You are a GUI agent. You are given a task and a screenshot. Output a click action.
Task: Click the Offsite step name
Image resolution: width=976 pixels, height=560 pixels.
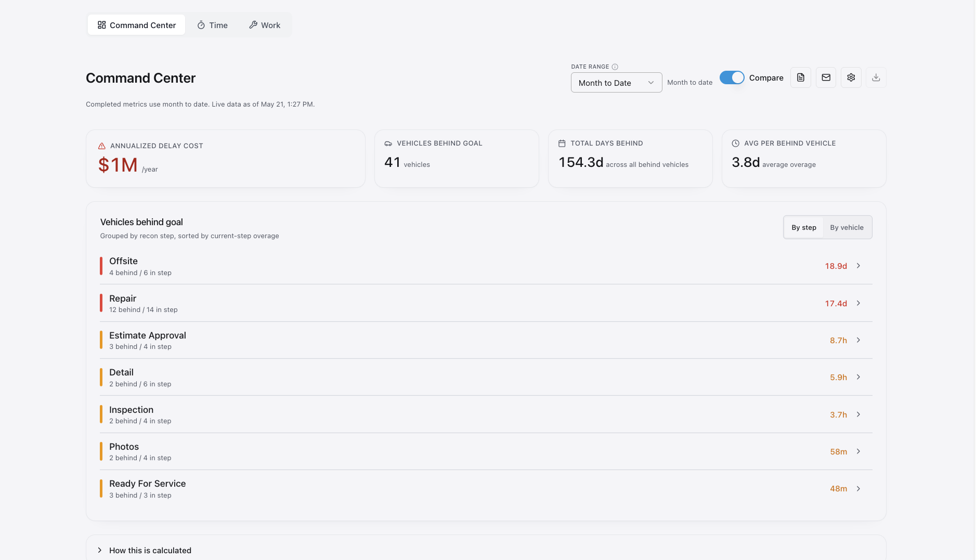(124, 261)
